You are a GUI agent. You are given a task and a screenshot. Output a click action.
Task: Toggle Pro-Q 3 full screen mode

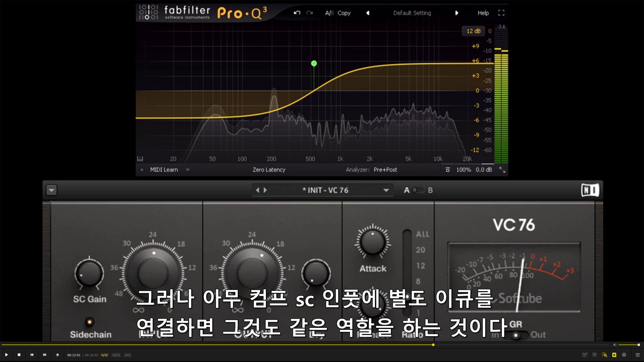[501, 13]
